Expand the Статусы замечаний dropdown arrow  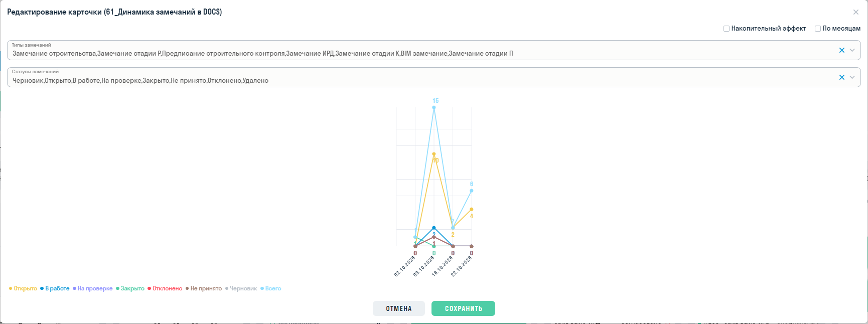pyautogui.click(x=852, y=77)
